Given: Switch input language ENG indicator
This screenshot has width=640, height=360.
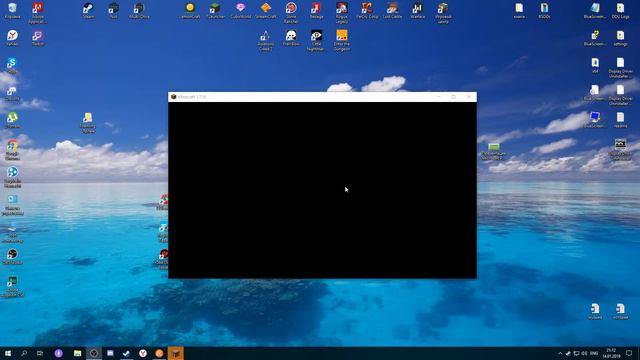Looking at the screenshot, I should (594, 353).
